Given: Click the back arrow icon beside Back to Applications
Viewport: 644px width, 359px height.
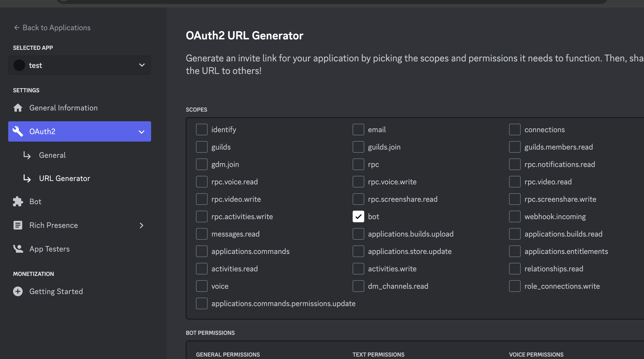Looking at the screenshot, I should pyautogui.click(x=17, y=28).
